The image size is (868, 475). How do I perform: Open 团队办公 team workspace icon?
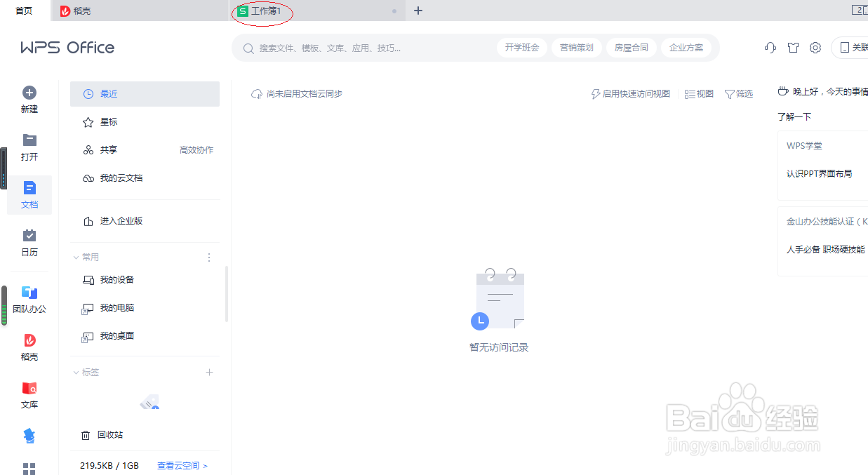(29, 293)
